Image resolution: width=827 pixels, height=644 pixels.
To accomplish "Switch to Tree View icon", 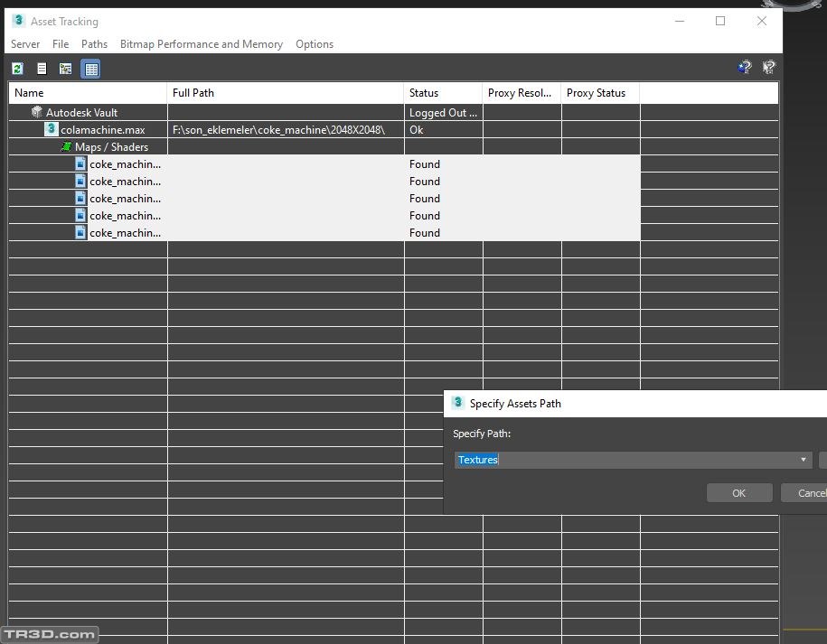I will (65, 69).
